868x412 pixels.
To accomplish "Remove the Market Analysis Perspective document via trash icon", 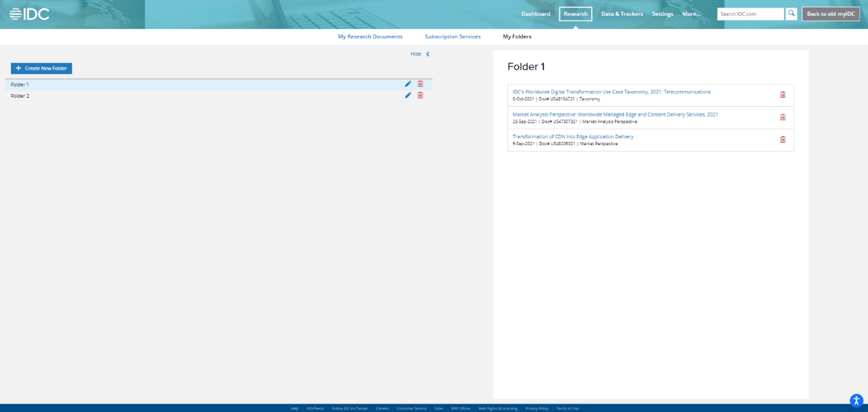I will [x=783, y=117].
